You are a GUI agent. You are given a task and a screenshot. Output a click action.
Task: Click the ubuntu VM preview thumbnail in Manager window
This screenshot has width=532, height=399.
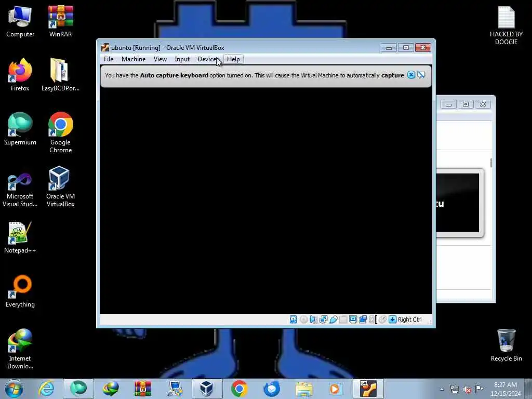[457, 203]
